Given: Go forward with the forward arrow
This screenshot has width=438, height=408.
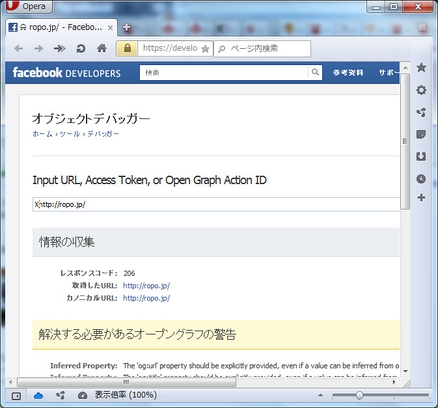Looking at the screenshot, I should [x=39, y=49].
